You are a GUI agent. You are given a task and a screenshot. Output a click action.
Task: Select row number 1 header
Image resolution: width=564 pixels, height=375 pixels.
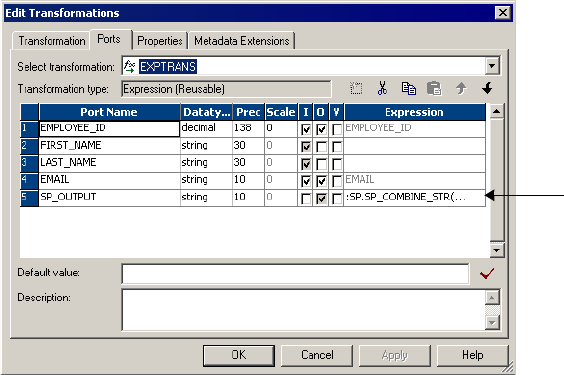point(29,128)
